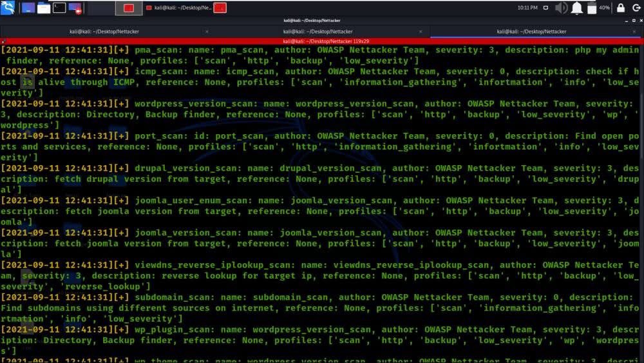644x363 pixels.
Task: Open the notifications bell
Action: tap(576, 8)
